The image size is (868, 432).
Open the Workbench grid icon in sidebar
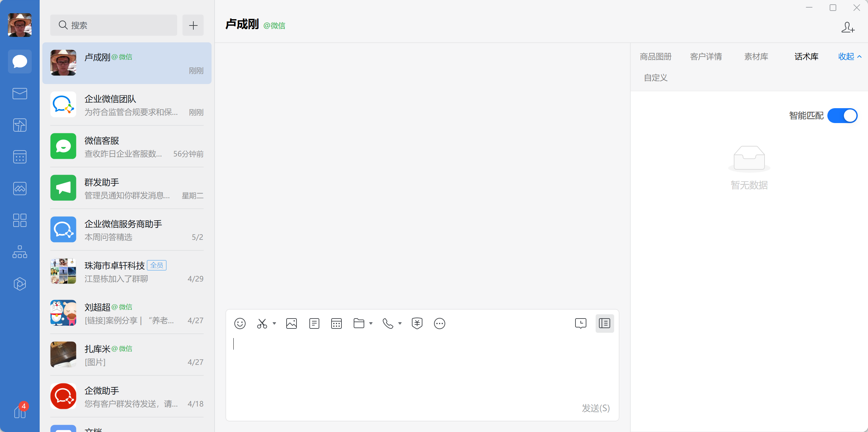[x=20, y=220]
